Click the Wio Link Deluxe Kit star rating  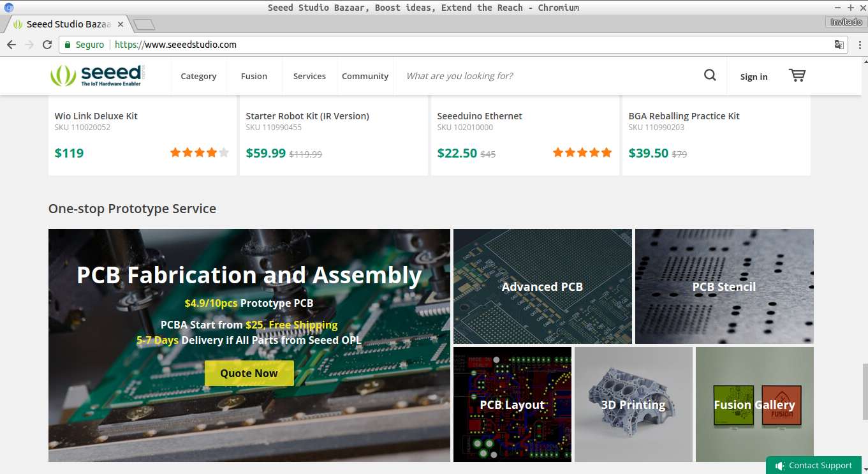[x=200, y=152]
